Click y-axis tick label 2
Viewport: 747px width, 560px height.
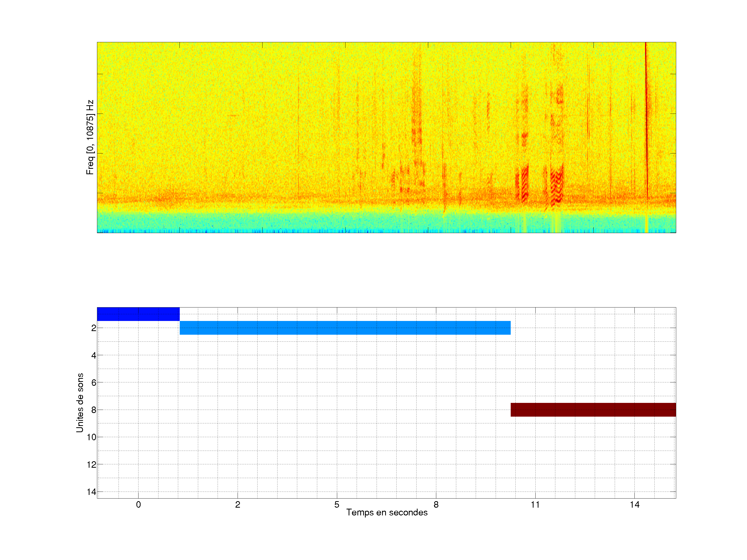point(94,328)
